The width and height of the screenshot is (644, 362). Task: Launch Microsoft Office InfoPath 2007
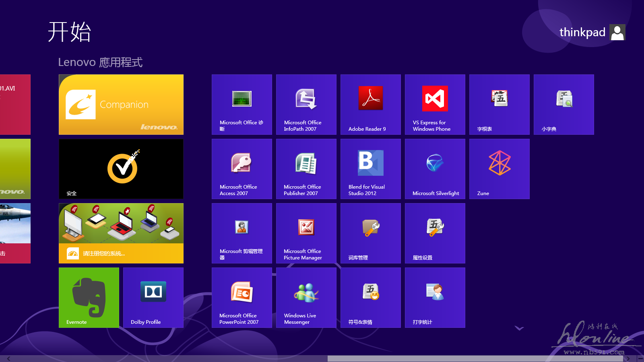[x=306, y=105]
